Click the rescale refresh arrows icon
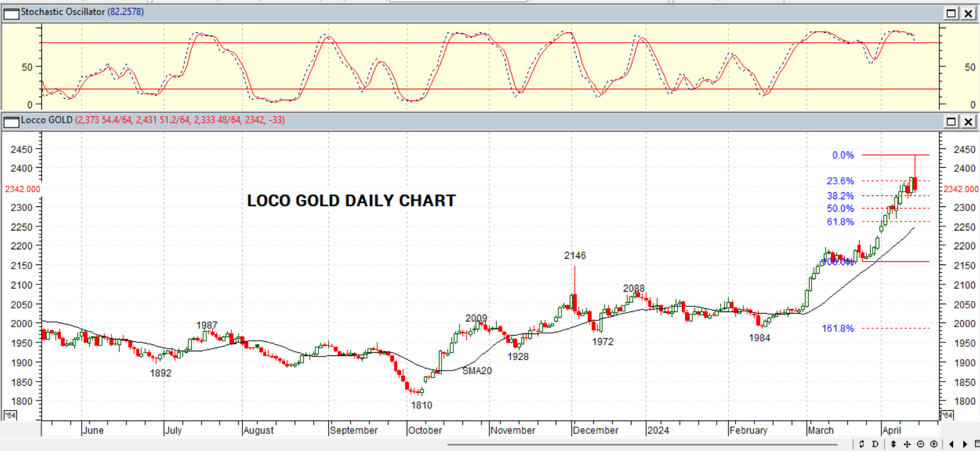Image resolution: width=980 pixels, height=451 pixels. [x=862, y=444]
